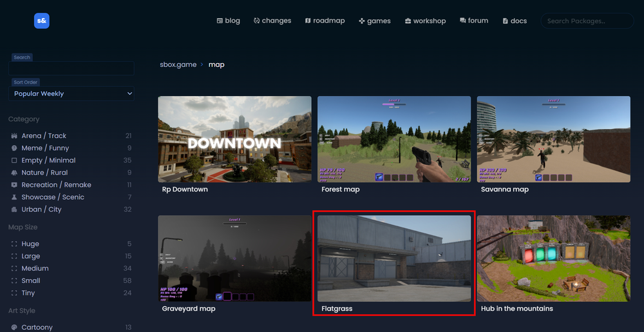644x332 pixels.
Task: Open the Popular Weekly sort order dropdown
Action: point(71,93)
